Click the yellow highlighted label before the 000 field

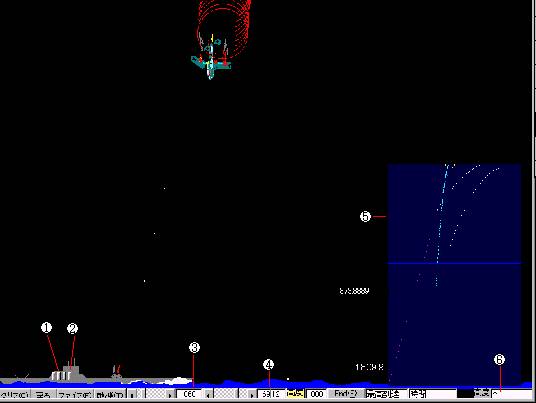(x=295, y=394)
